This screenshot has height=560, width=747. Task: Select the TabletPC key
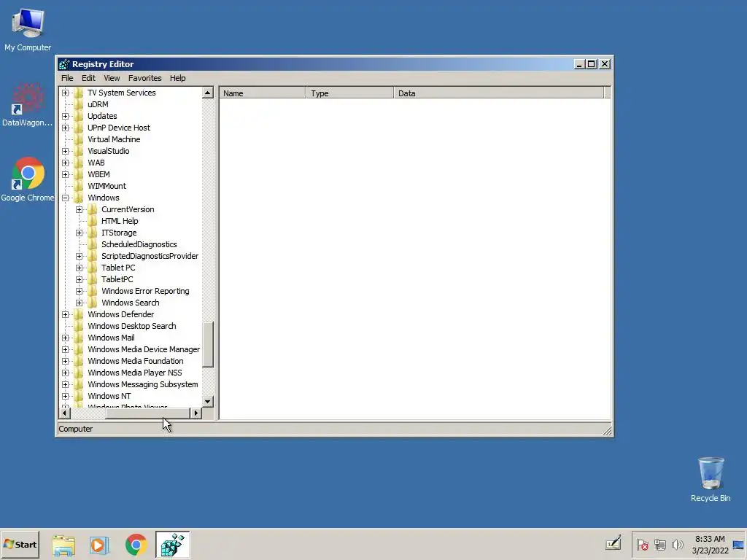(117, 279)
